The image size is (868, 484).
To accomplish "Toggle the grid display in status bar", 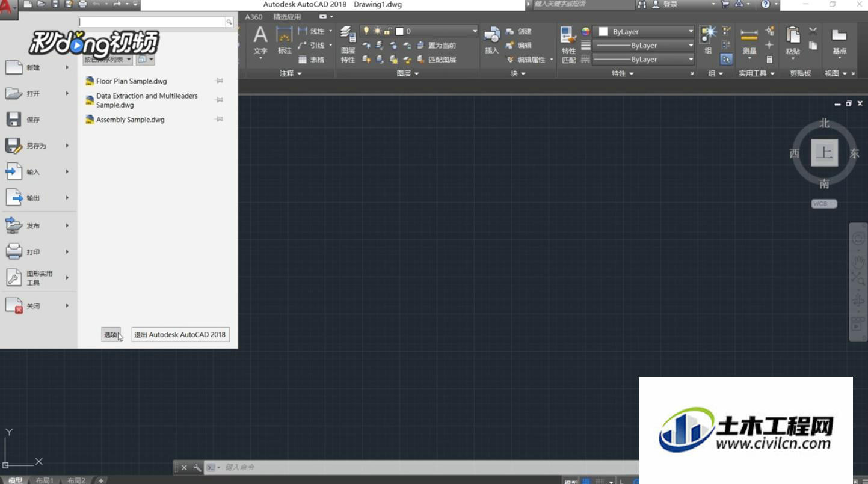I will 586,481.
